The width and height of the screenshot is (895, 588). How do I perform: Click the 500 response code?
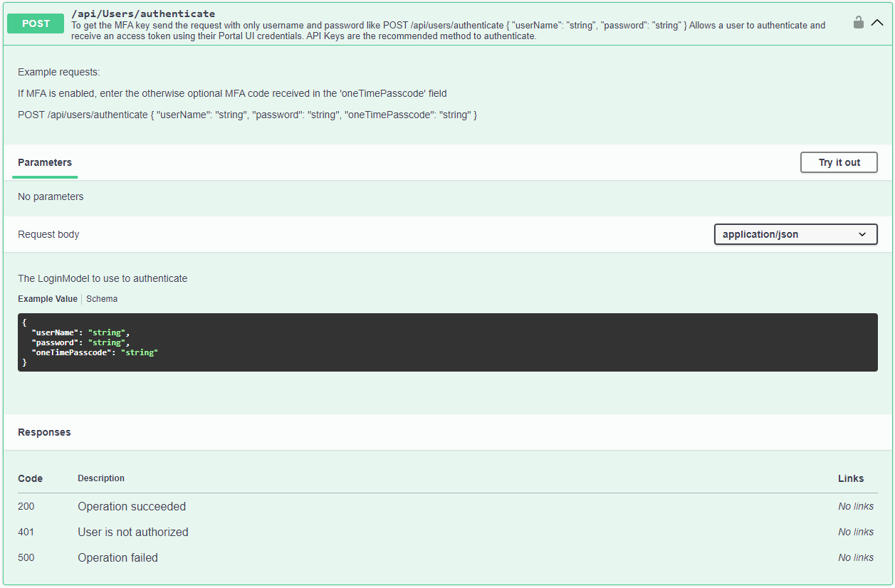[x=26, y=558]
